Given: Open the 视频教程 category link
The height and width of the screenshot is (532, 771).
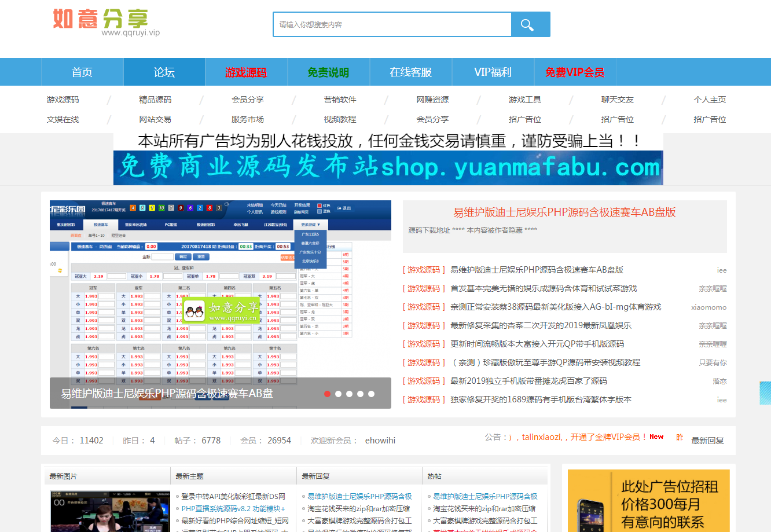Looking at the screenshot, I should pos(340,119).
